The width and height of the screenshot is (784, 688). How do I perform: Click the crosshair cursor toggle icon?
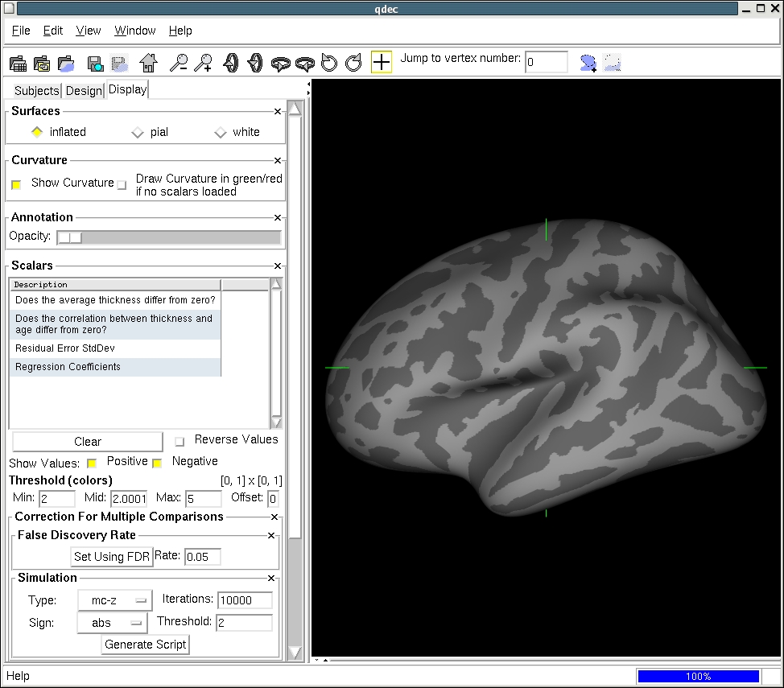tap(381, 63)
